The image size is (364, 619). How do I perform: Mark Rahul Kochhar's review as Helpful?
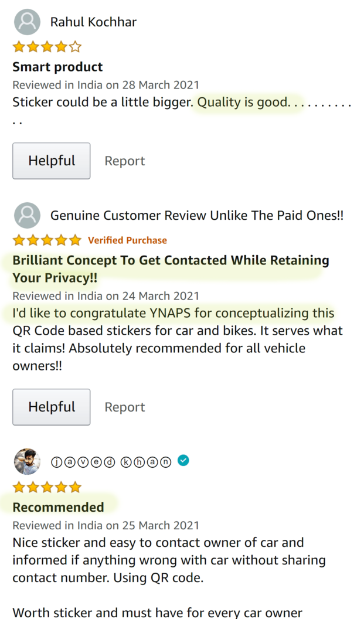52,161
